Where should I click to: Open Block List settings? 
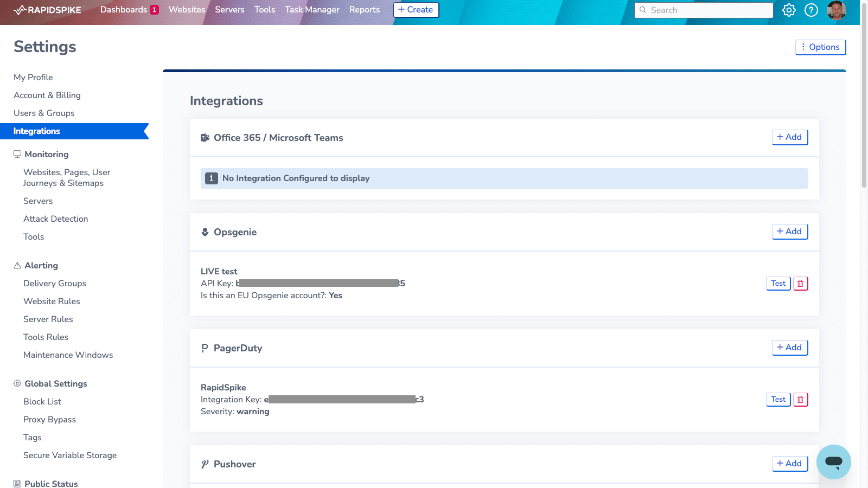[42, 402]
